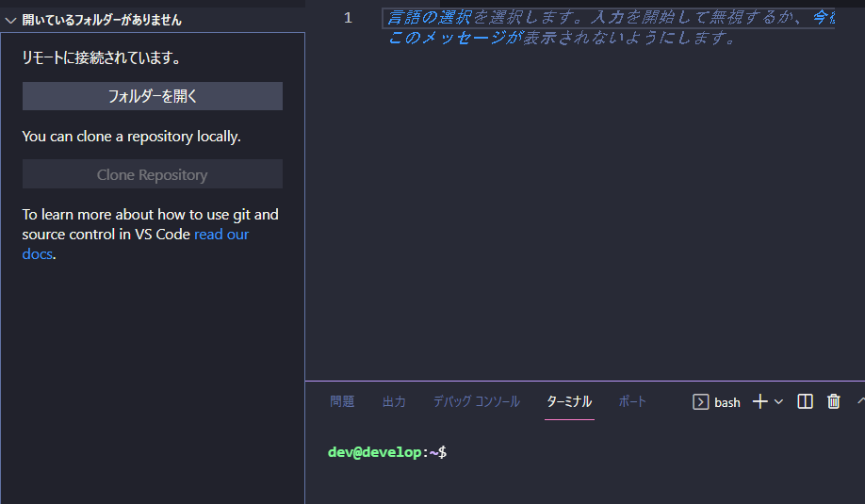
Task: Click the このメッセージ link in editor hint
Action: (x=447, y=39)
